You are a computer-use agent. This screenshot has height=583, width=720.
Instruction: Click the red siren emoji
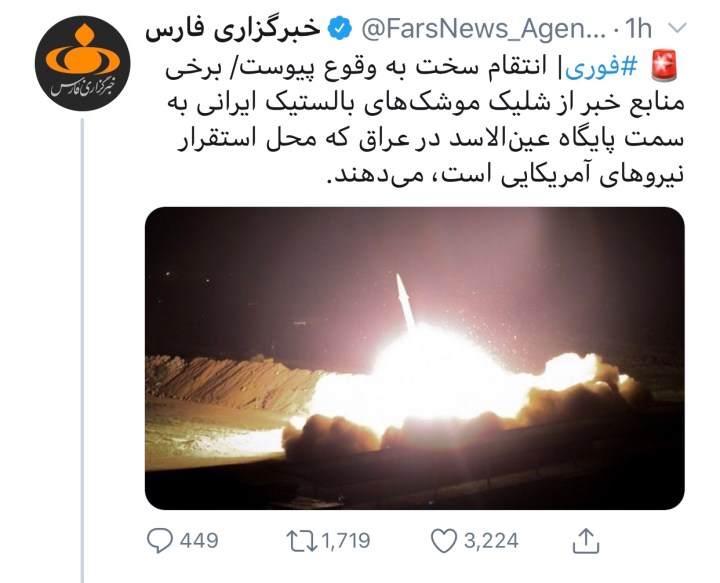(664, 67)
